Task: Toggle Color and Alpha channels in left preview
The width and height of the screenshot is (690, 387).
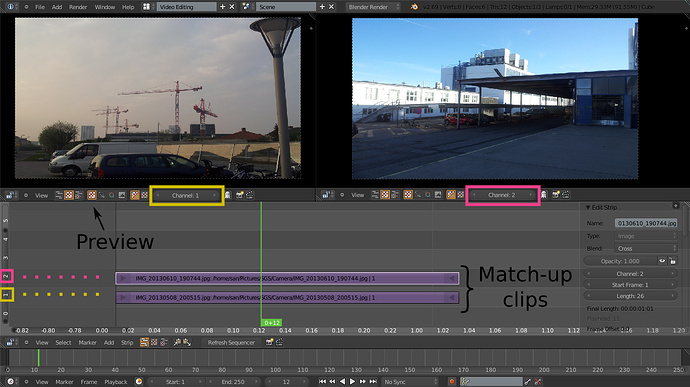Action: coord(135,195)
